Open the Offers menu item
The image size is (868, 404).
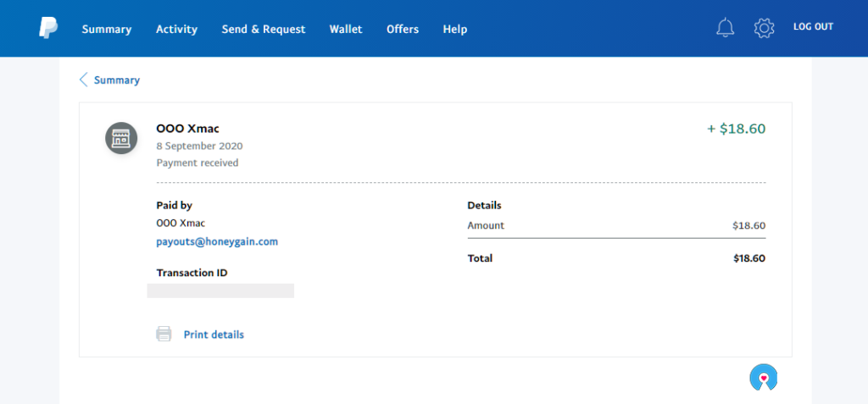click(403, 30)
